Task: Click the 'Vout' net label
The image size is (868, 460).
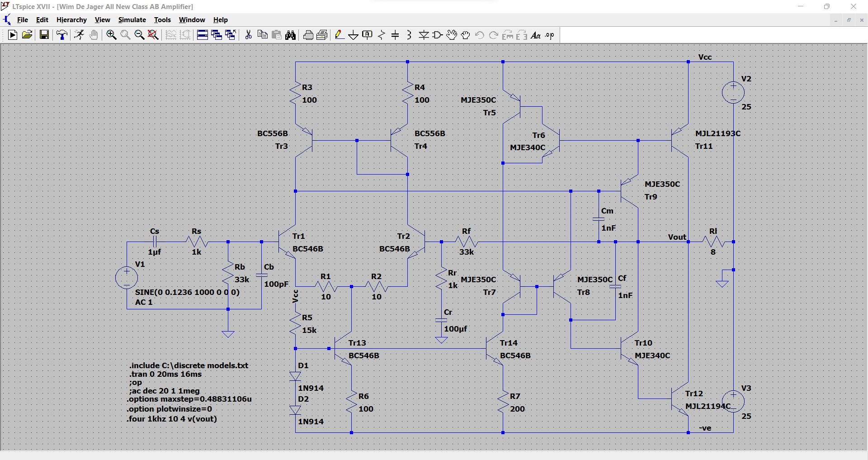Action: pos(677,237)
